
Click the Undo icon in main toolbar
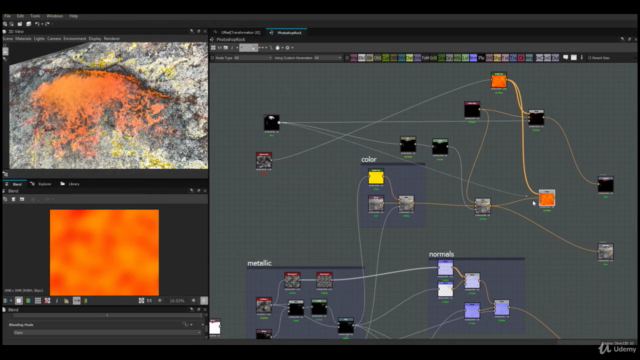pos(37,24)
